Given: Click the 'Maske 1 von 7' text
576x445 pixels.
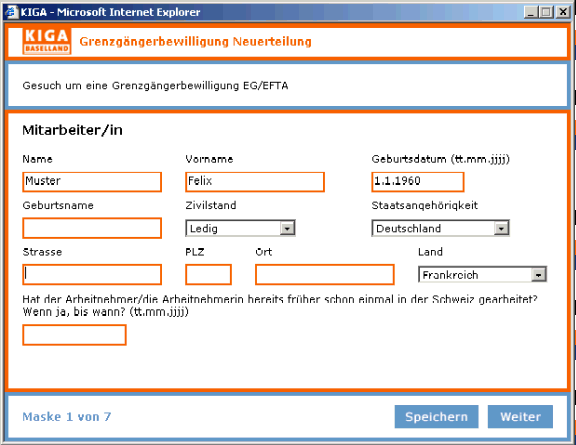Looking at the screenshot, I should [66, 417].
